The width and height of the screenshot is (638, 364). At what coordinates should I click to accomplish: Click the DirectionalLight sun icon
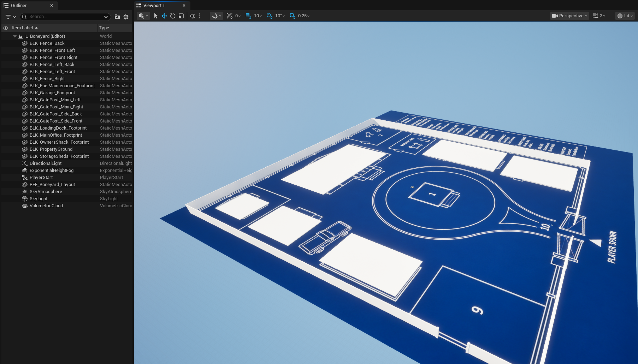[x=25, y=163]
